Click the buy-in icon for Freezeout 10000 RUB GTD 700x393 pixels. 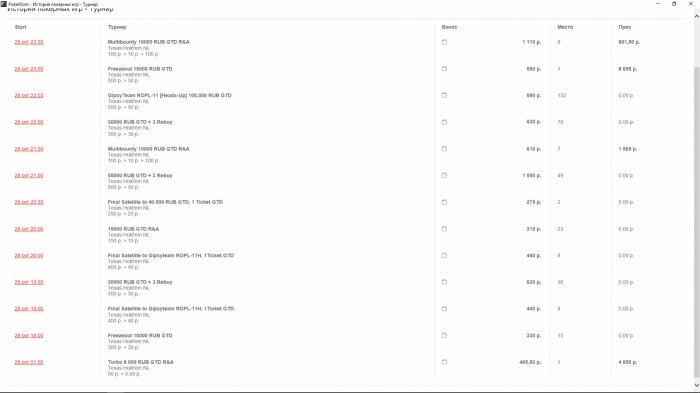pos(444,335)
